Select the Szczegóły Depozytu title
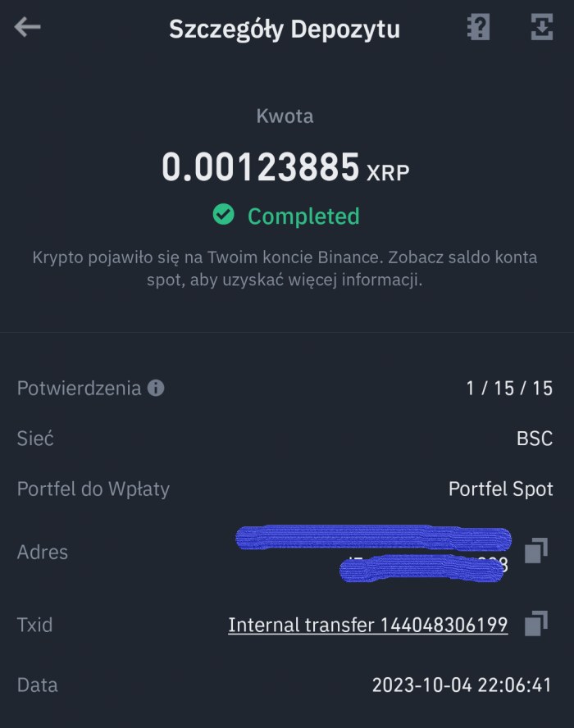Screen dimensions: 574x728 [285, 28]
